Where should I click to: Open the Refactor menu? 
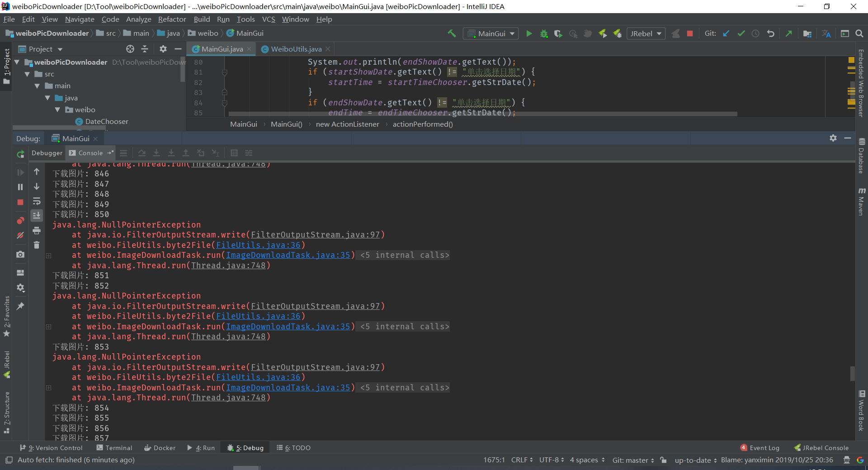click(x=172, y=19)
